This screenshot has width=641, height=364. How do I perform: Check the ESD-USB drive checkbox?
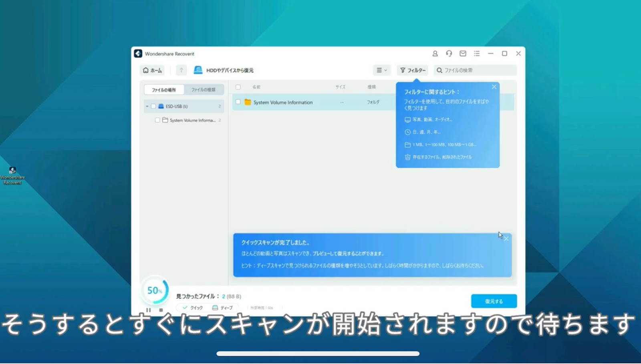pyautogui.click(x=153, y=107)
